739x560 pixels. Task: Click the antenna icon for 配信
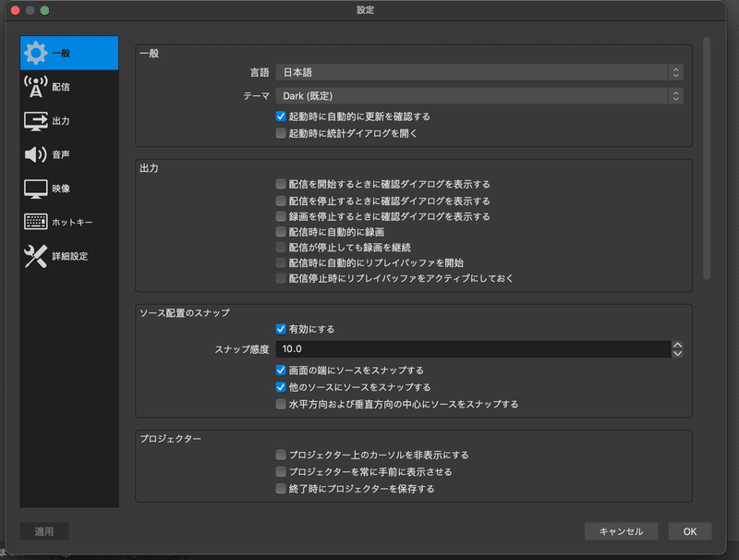pyautogui.click(x=36, y=87)
